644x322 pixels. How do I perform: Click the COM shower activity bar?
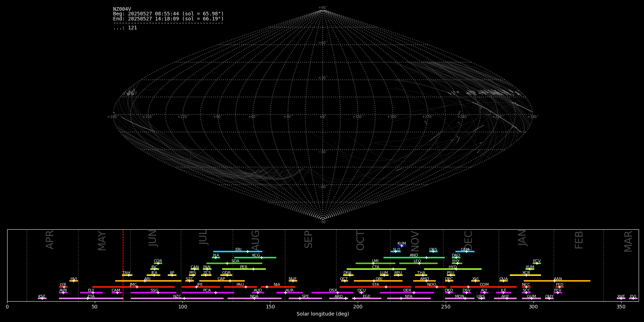pyautogui.click(x=484, y=287)
